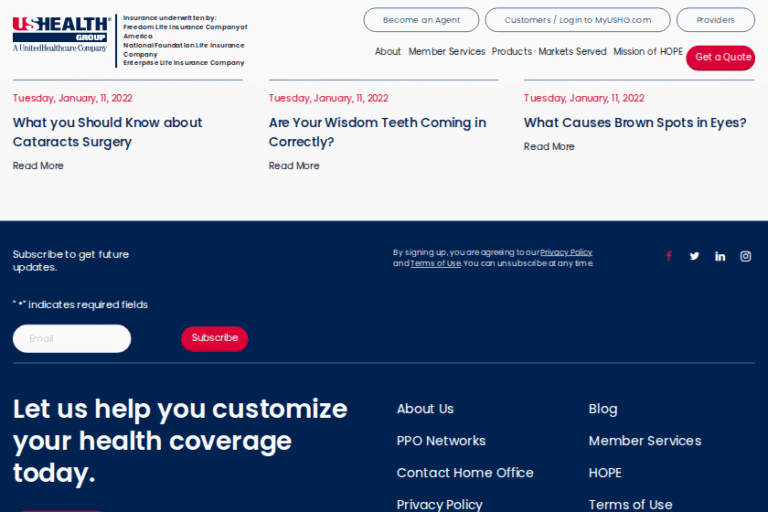Click the Get a Quote button
The height and width of the screenshot is (512, 768).
[x=722, y=58]
